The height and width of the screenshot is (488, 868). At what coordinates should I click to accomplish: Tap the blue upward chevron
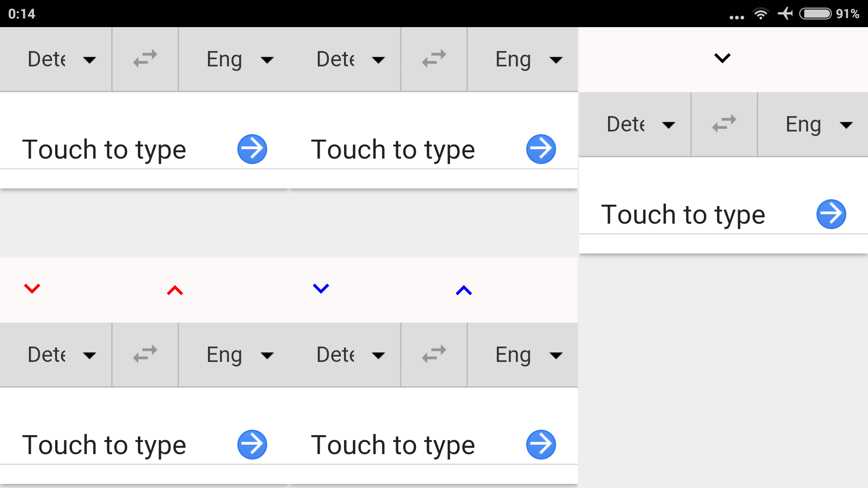coord(463,289)
